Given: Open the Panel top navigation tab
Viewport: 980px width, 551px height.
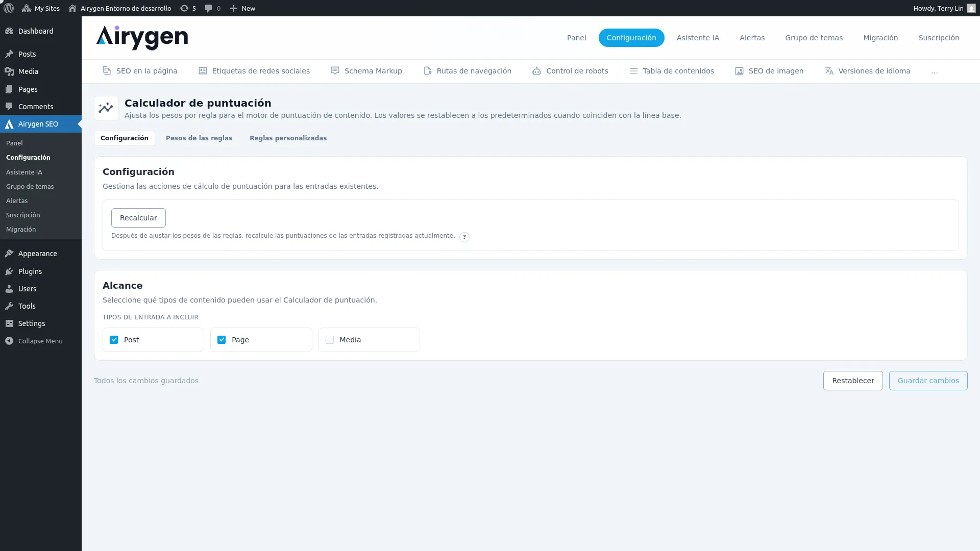Looking at the screenshot, I should (576, 38).
